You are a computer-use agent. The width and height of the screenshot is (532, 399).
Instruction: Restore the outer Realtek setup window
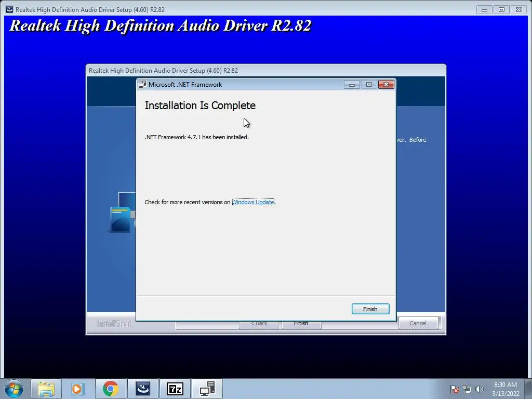(501, 10)
